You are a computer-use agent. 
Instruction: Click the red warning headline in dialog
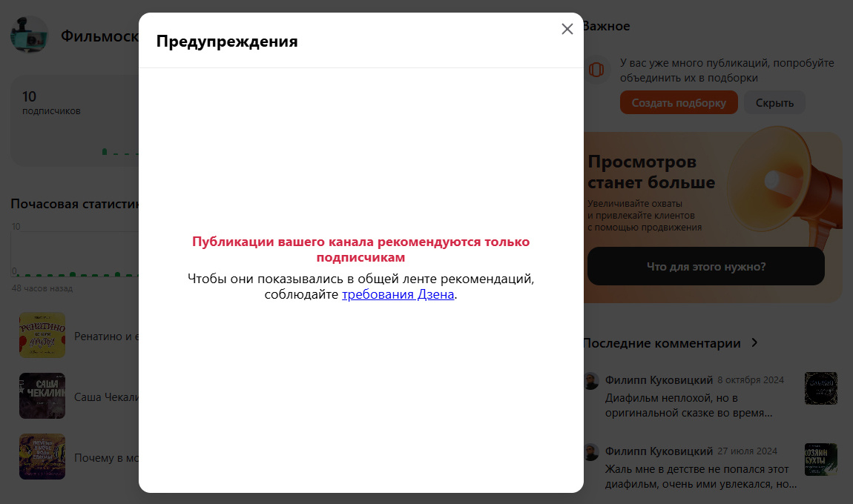click(x=360, y=250)
